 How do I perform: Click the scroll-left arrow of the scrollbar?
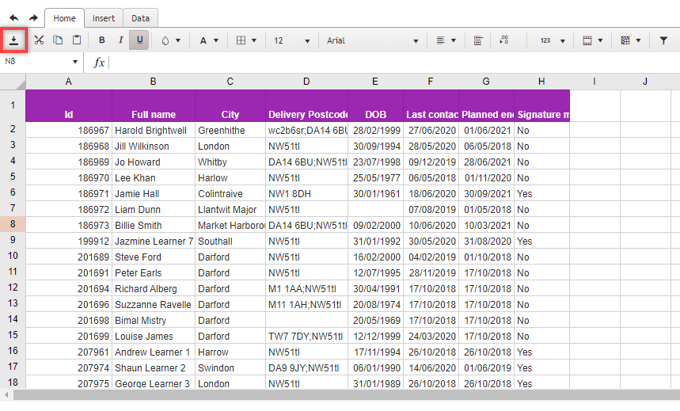coord(6,395)
